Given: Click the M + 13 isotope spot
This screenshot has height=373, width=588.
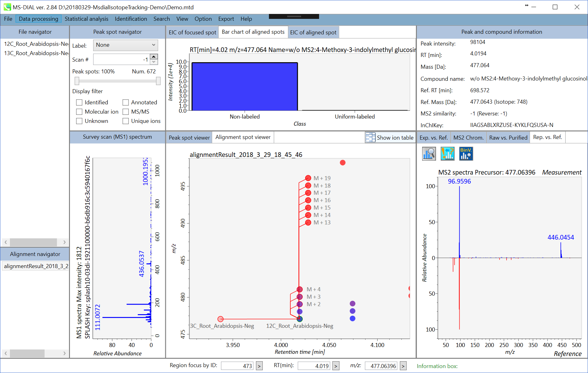Looking at the screenshot, I should tap(308, 223).
